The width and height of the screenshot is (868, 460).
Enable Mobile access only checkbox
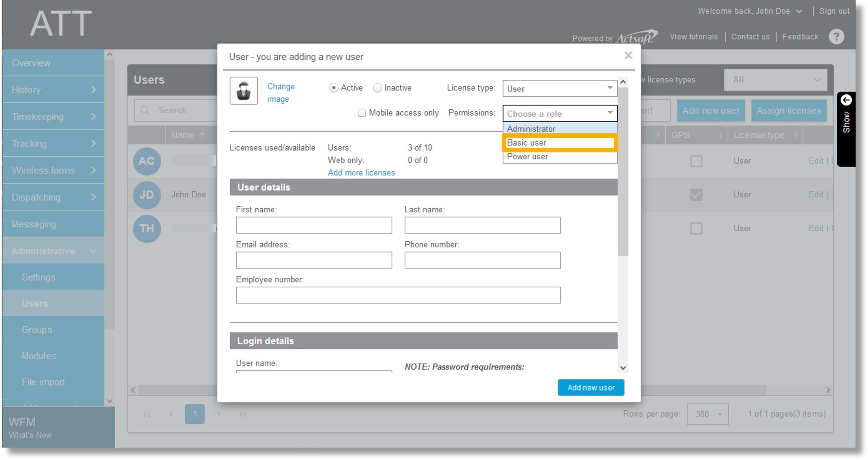pos(361,113)
